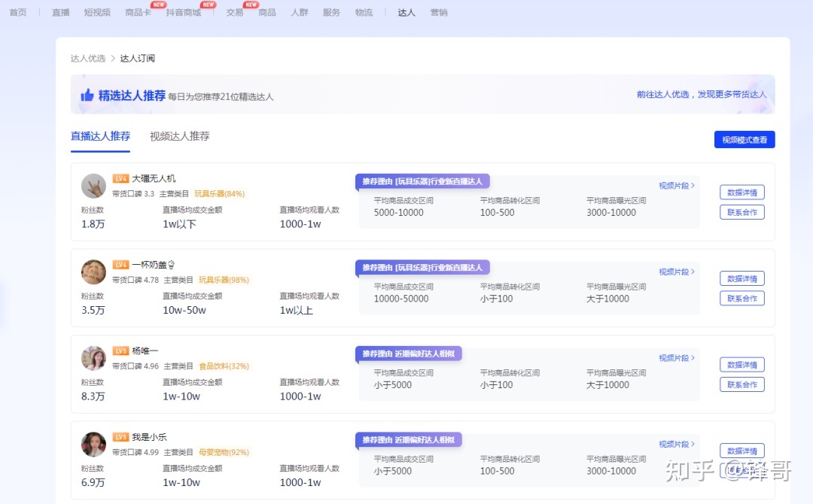Open 数据详情 for 大疆无人机
The height and width of the screenshot is (504, 813).
[x=741, y=193]
